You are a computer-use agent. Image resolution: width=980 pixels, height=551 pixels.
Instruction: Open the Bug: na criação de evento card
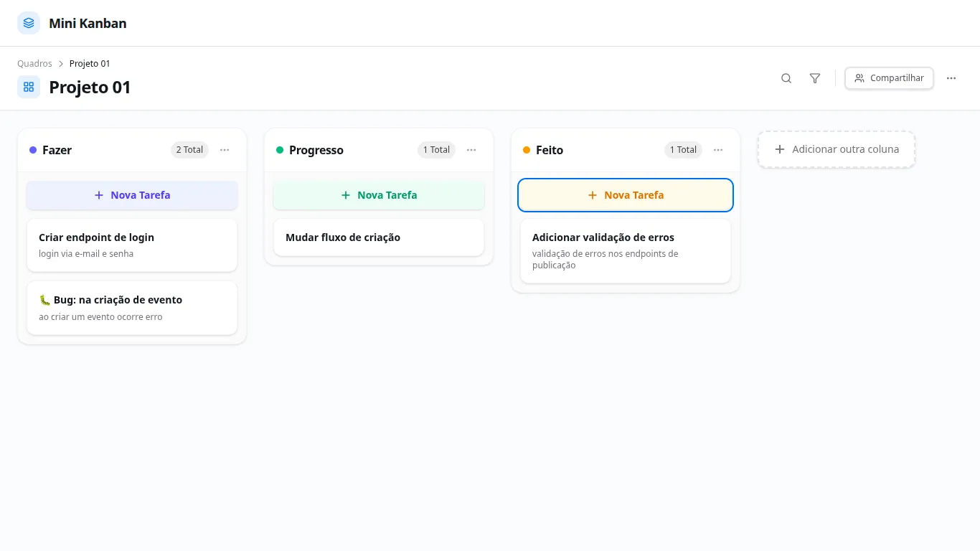tap(132, 308)
